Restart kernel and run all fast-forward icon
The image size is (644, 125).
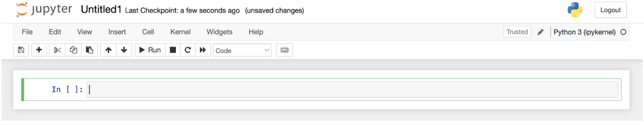click(x=203, y=50)
